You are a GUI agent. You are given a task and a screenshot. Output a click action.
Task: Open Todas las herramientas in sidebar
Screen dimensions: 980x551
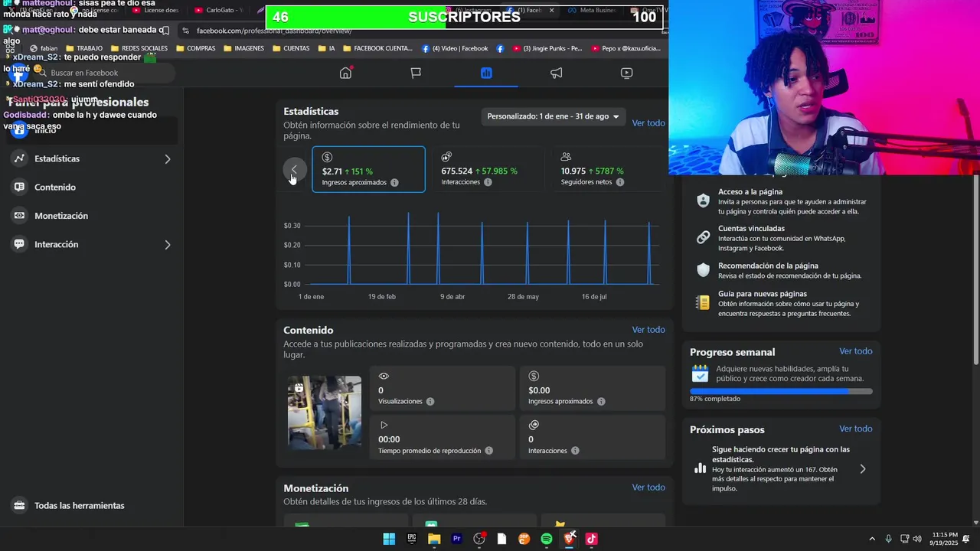92,506
